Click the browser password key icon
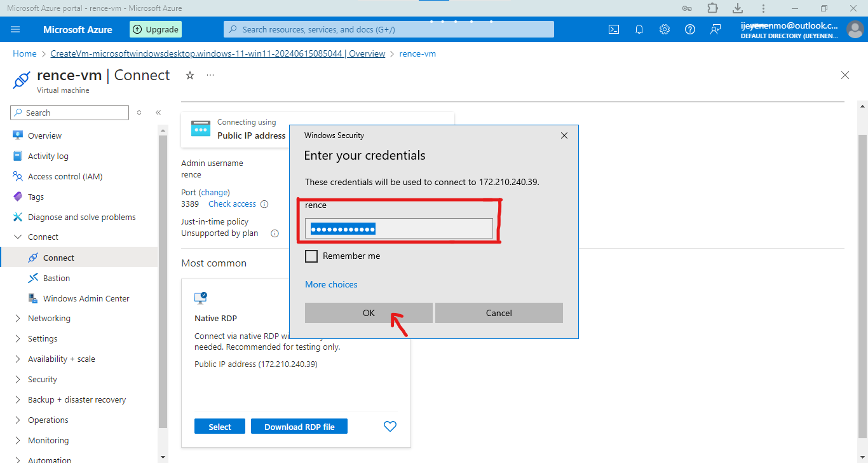 tap(687, 8)
